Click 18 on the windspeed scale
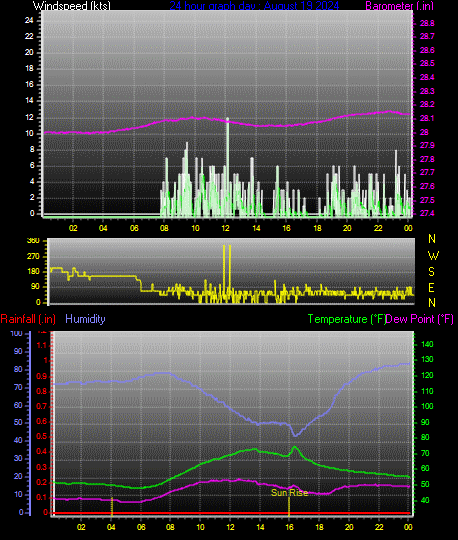This screenshot has height=540, width=458. pos(29,69)
